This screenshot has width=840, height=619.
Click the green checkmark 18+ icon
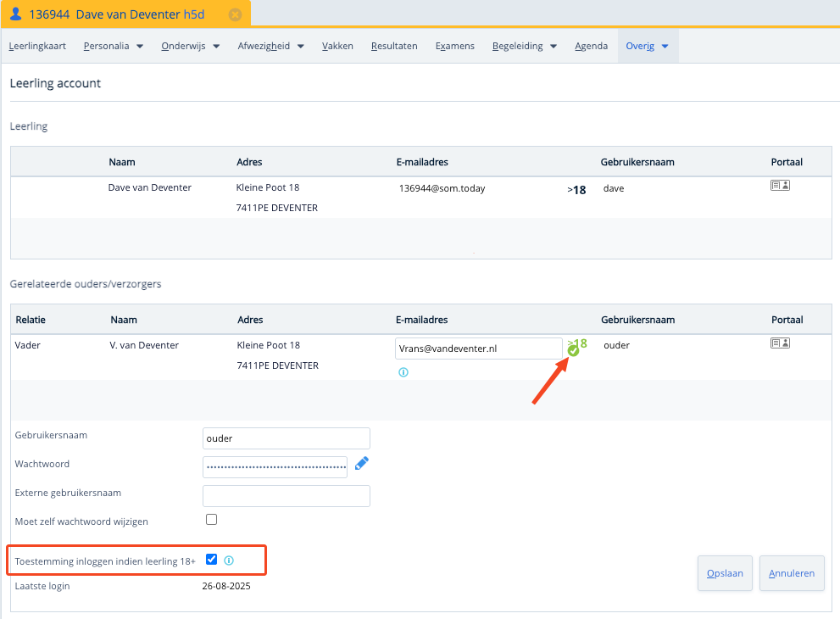(x=574, y=349)
